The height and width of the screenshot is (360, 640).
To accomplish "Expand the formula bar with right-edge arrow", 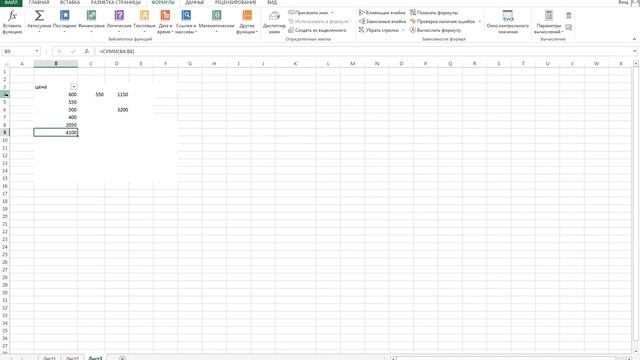I will point(635,51).
